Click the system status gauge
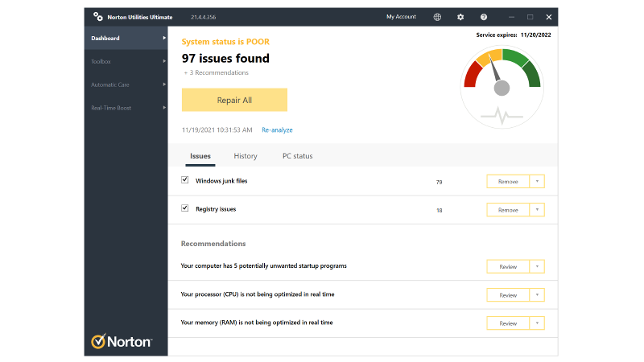The image size is (644, 362). click(x=502, y=88)
